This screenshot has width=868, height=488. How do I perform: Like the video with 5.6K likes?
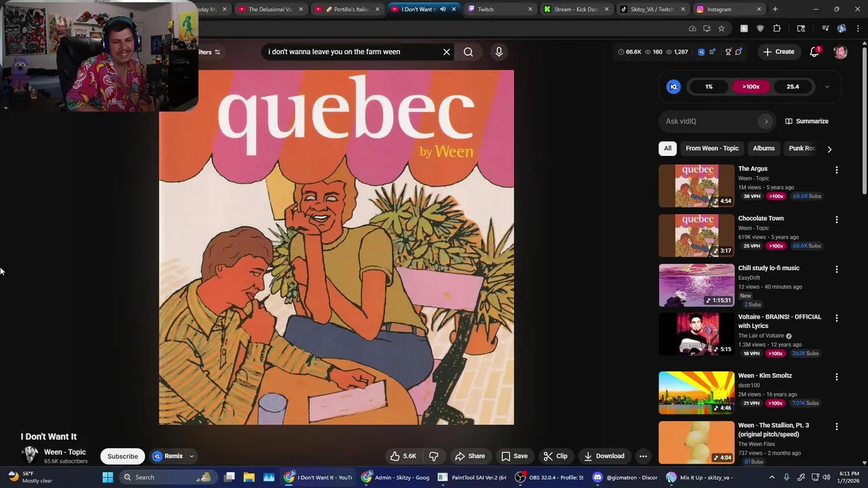click(x=403, y=456)
